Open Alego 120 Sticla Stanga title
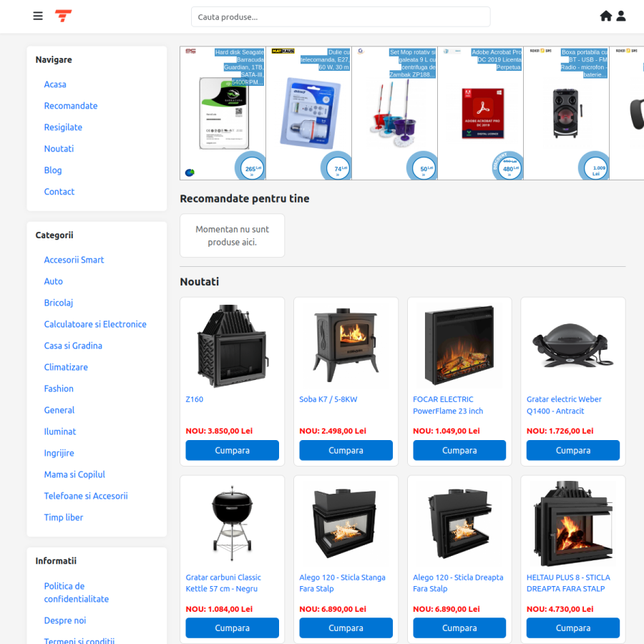 pyautogui.click(x=342, y=582)
